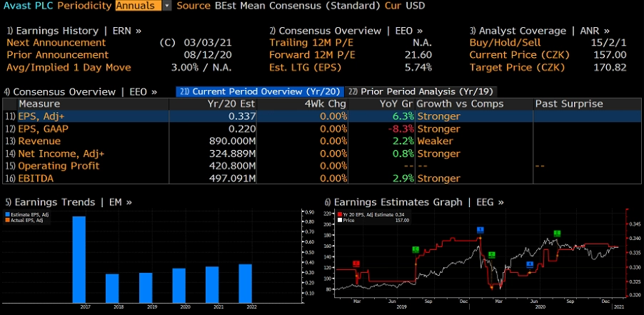Click the green E event marker near February 2020
The image size is (644, 315).
click(492, 255)
